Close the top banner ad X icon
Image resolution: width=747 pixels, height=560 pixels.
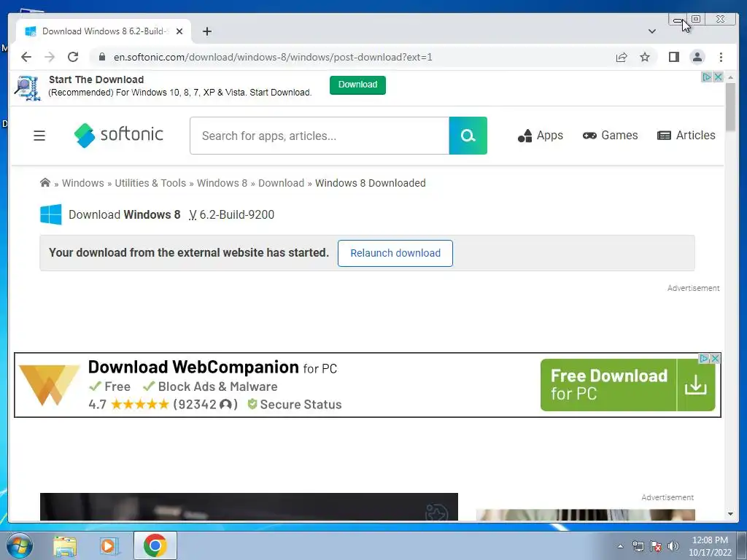pos(718,77)
